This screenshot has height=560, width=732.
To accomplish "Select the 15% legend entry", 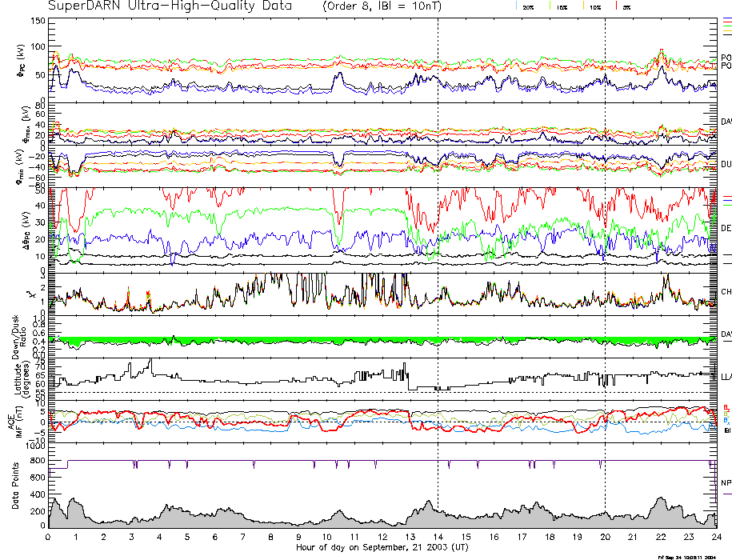I will coord(562,6).
